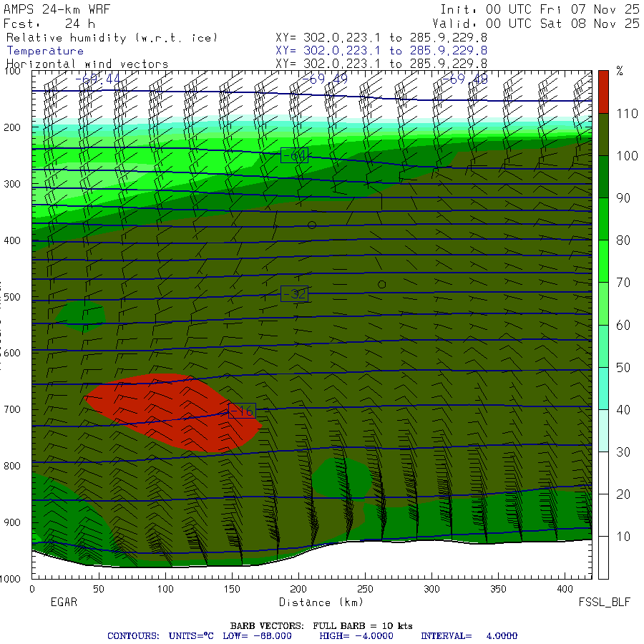
Task: Click the 'HIGH= -4.0000' contour text
Action: click(x=356, y=636)
